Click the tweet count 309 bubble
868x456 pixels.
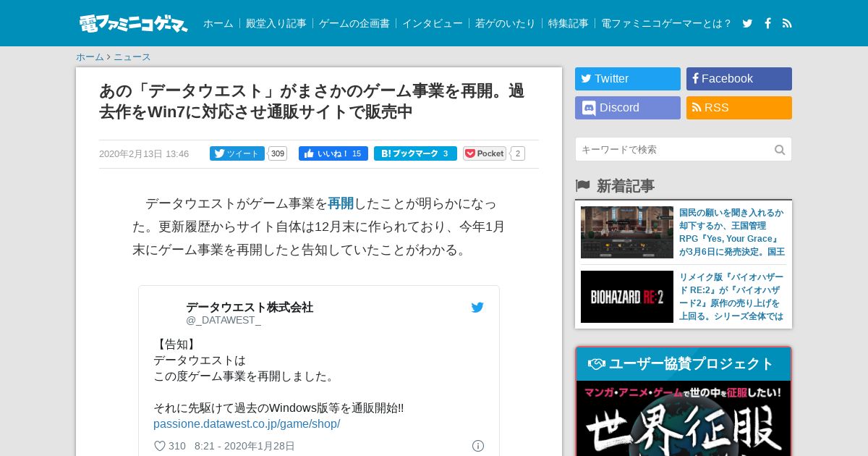pos(278,153)
